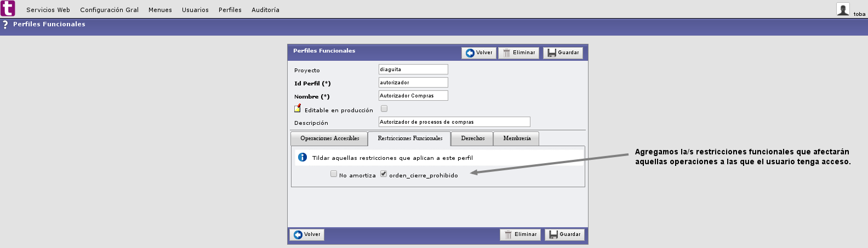868x248 pixels.
Task: Click bottom Volver button
Action: click(x=307, y=234)
